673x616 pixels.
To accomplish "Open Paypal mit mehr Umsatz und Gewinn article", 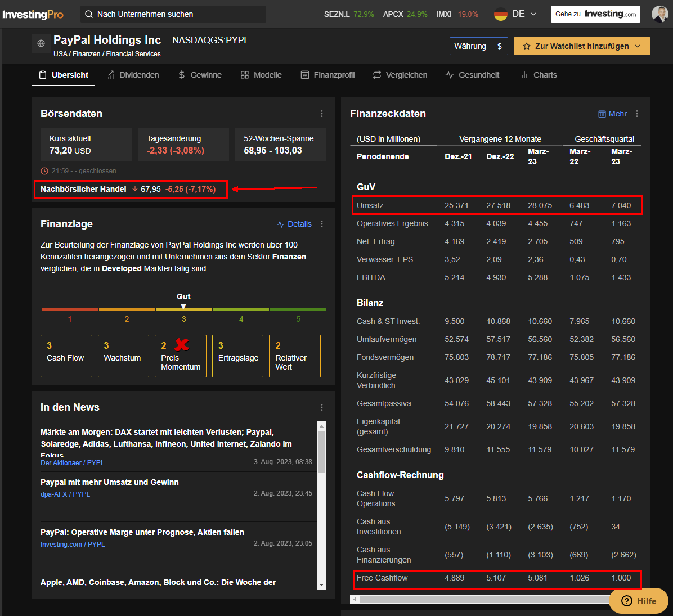I will click(x=110, y=482).
